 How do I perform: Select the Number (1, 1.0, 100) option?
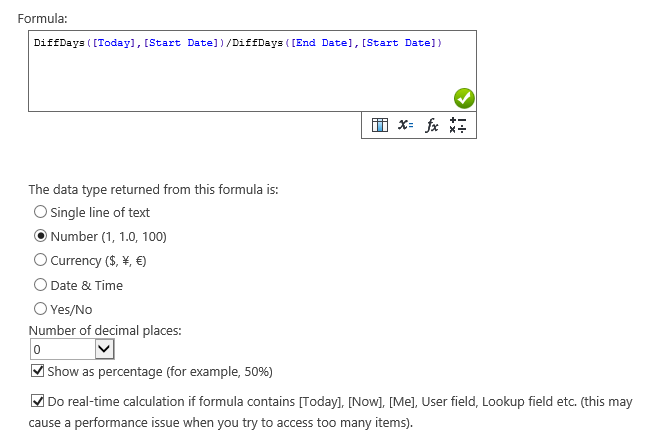(40, 236)
